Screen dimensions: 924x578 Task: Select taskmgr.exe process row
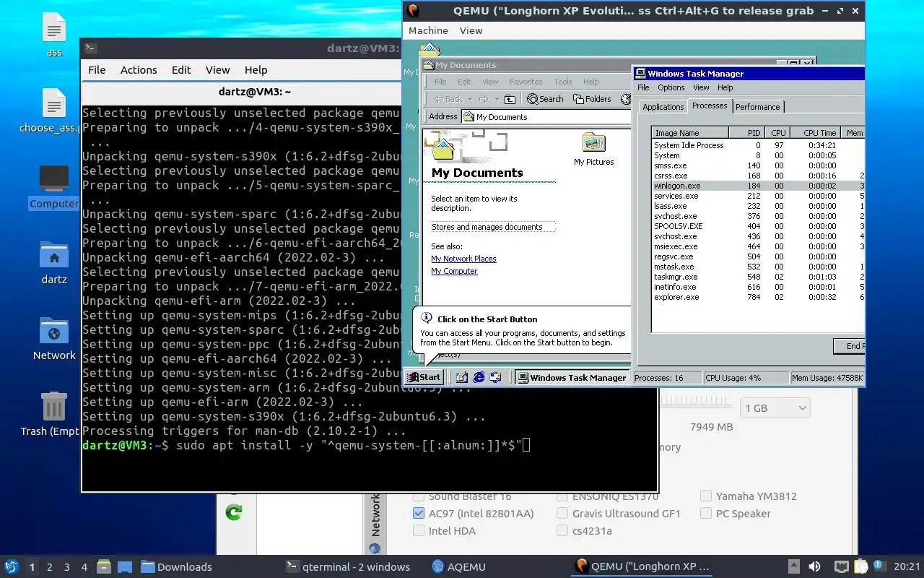(x=758, y=277)
